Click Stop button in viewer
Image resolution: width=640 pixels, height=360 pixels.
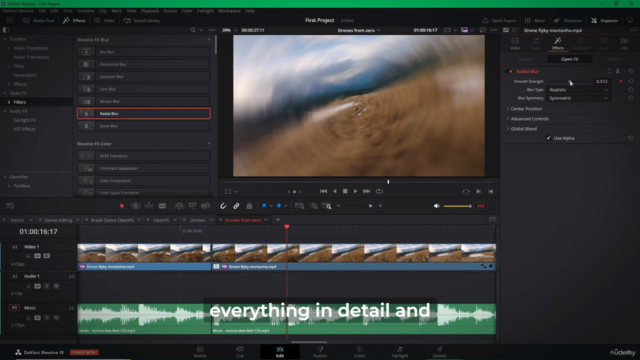pyautogui.click(x=345, y=191)
